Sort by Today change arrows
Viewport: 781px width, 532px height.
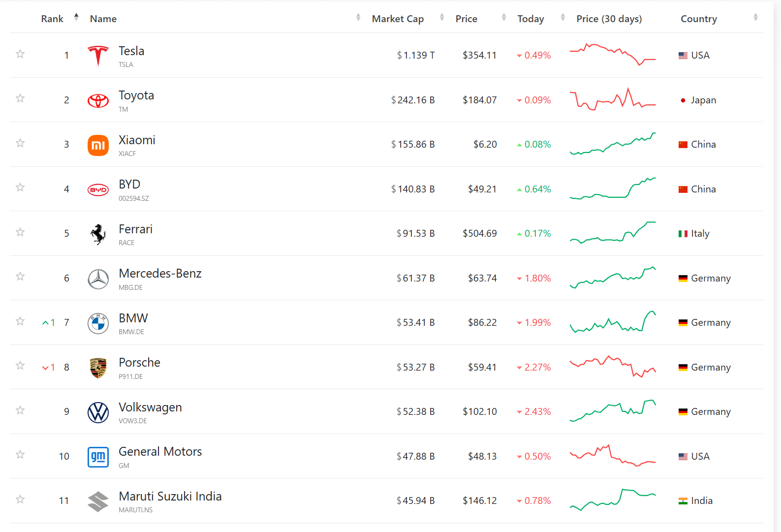pos(563,17)
